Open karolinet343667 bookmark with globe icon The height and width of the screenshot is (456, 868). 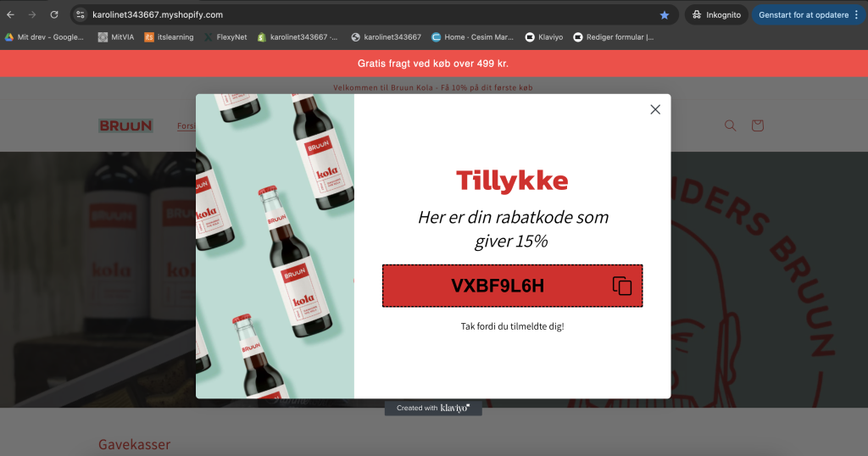click(386, 37)
